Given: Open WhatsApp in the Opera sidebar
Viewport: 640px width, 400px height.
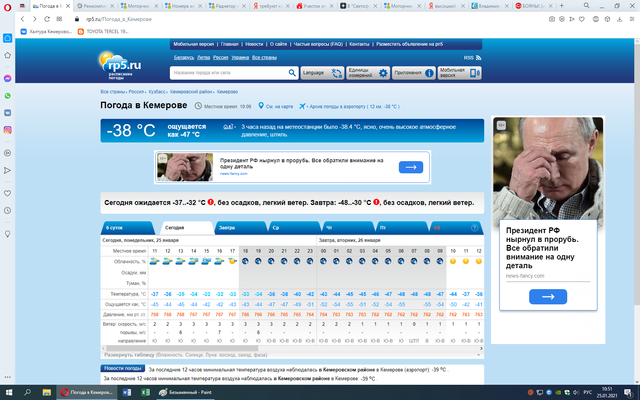Looking at the screenshot, I should pos(7,96).
